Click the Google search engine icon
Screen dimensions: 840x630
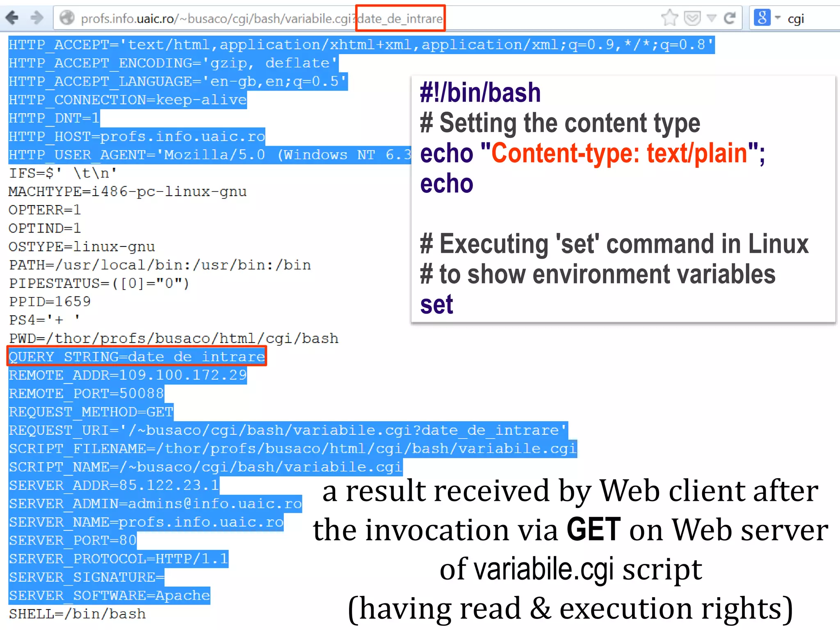(x=762, y=18)
